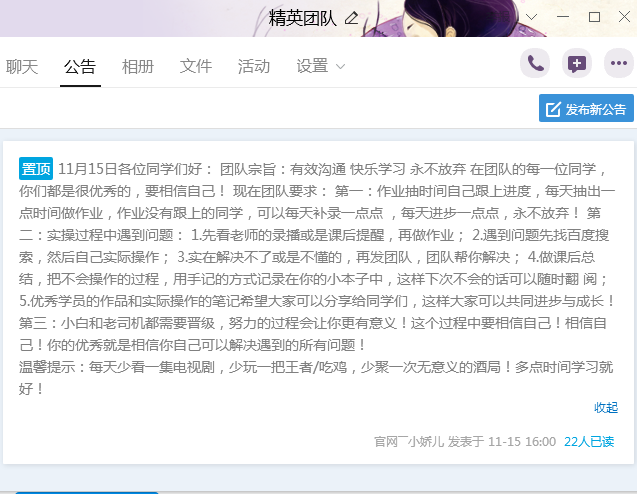Viewport: 637px width, 494px height.
Task: Click the 精英团队 group title
Action: pyautogui.click(x=303, y=18)
